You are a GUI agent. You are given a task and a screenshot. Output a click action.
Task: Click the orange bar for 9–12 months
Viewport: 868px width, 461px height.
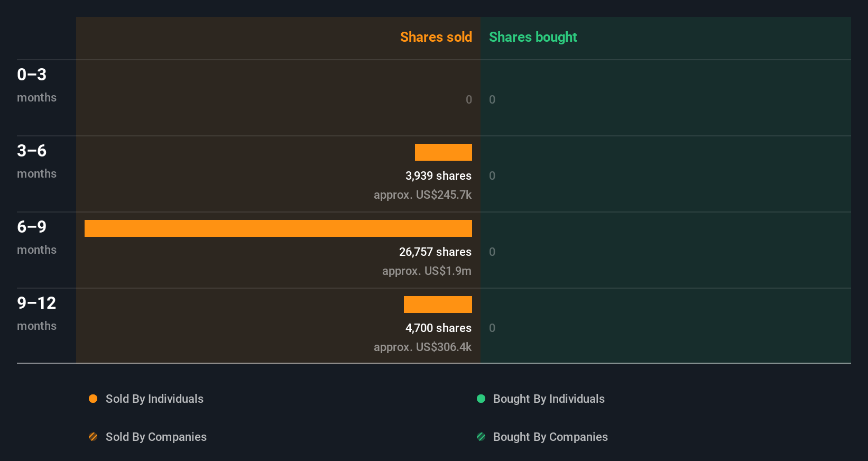(438, 305)
